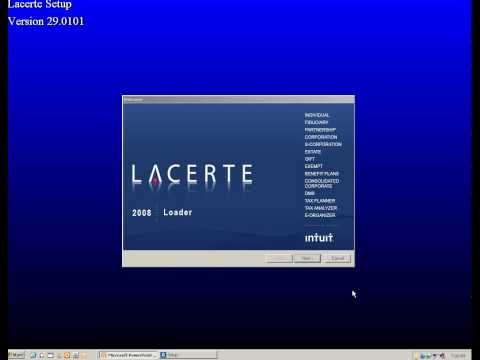480x360 pixels.
Task: Click the Next button in the Lacerte Loader dialog
Action: (307, 259)
